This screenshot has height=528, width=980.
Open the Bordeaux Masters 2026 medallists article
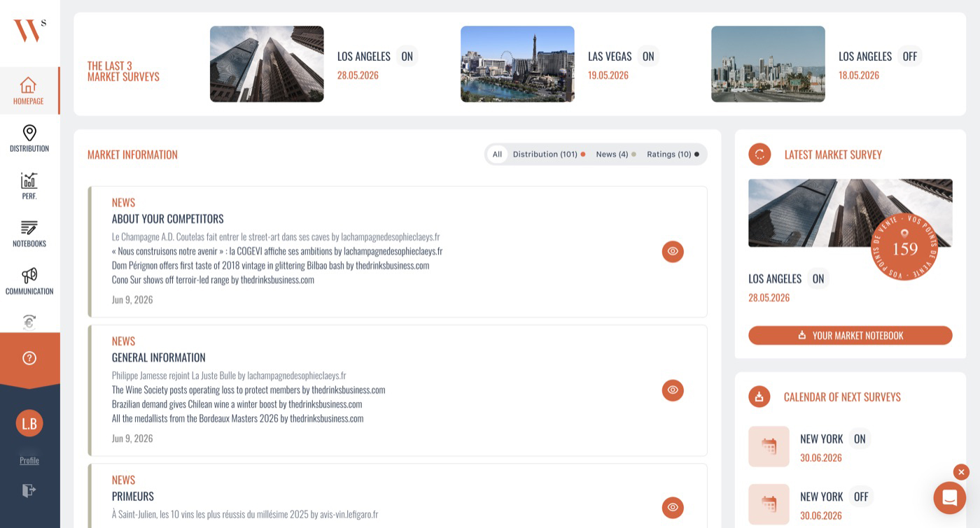point(238,418)
